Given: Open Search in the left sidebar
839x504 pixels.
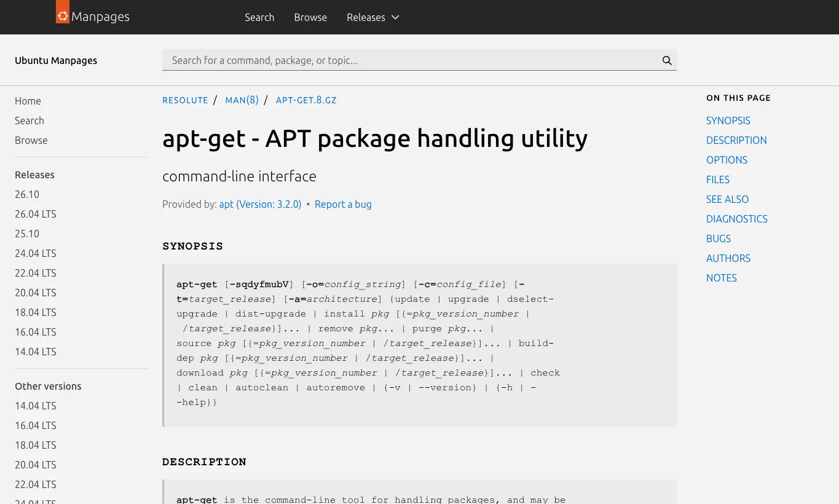Looking at the screenshot, I should point(30,120).
